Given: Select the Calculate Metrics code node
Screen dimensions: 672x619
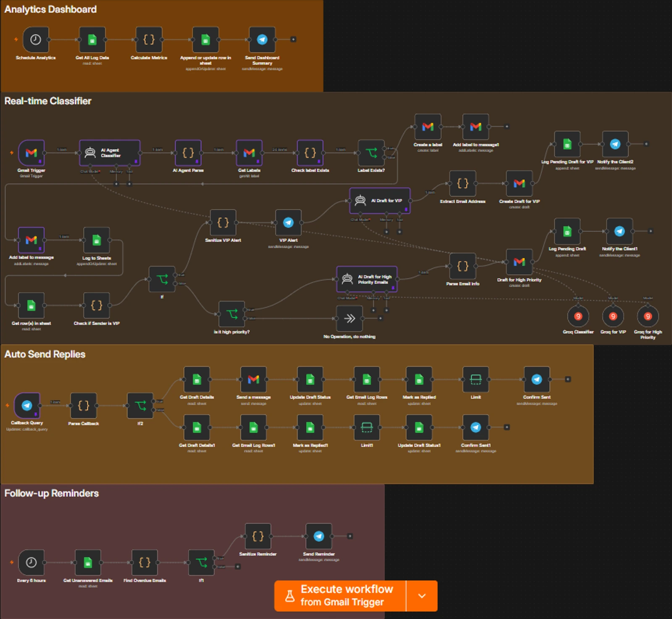Looking at the screenshot, I should [149, 39].
